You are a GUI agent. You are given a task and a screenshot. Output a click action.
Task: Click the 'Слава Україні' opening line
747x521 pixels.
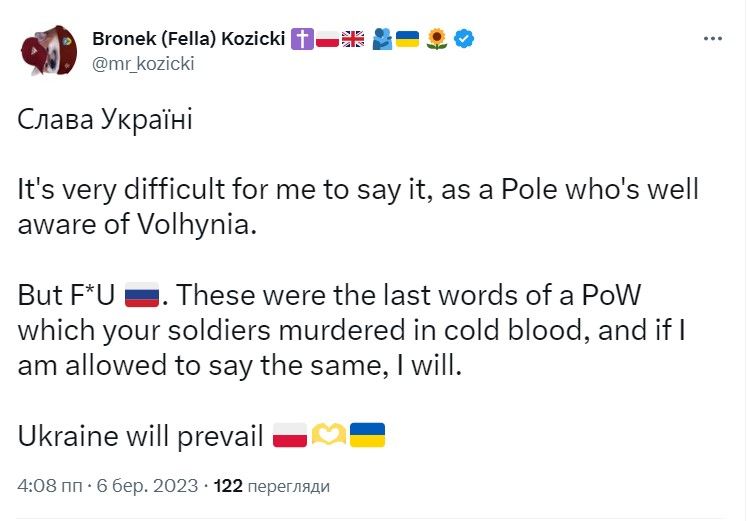104,120
